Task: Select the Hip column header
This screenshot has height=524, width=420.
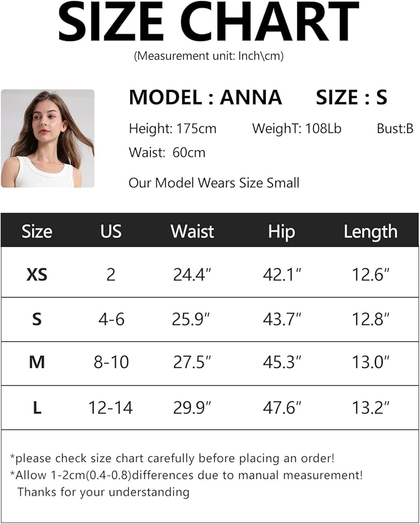Action: [x=282, y=232]
